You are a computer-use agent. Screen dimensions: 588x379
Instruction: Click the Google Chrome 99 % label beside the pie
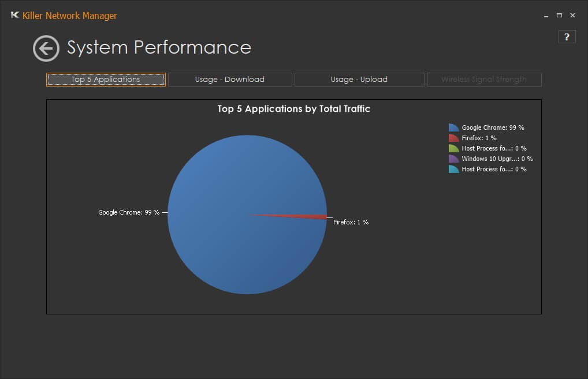tap(129, 213)
